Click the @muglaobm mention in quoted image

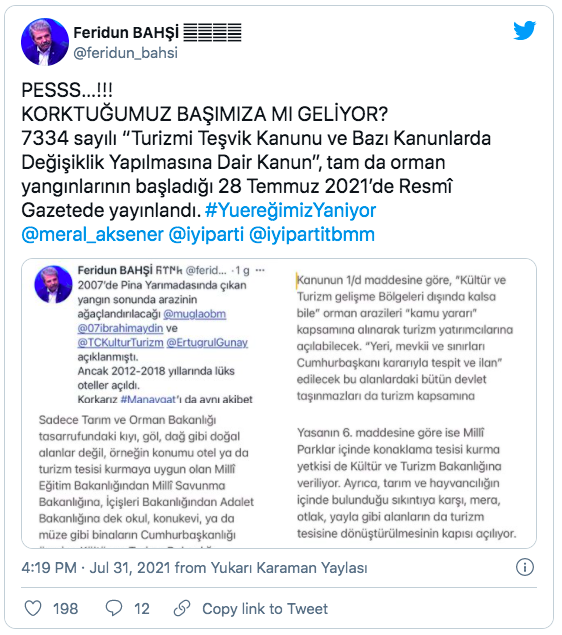coord(195,314)
